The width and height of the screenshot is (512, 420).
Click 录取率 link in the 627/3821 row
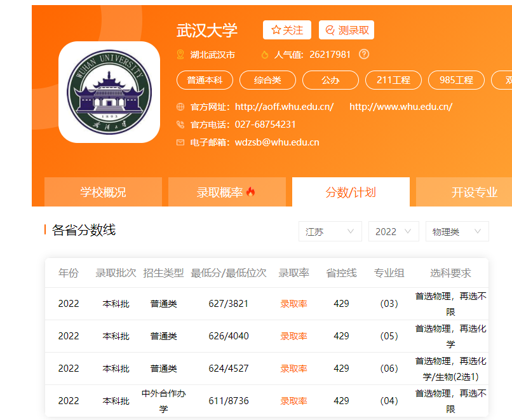[x=293, y=304]
